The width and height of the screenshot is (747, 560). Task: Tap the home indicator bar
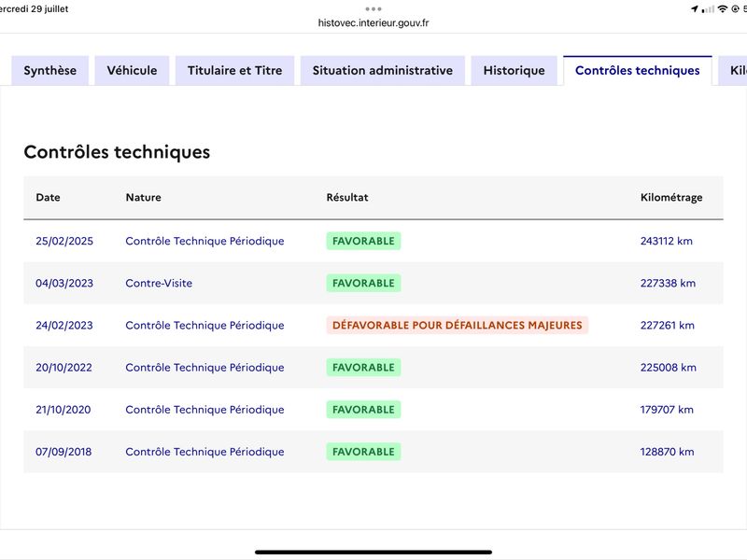pos(373,553)
